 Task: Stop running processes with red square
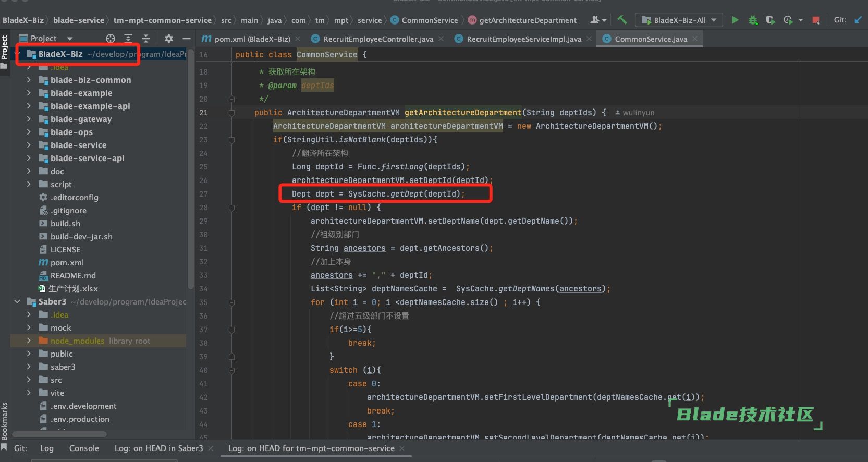[816, 20]
